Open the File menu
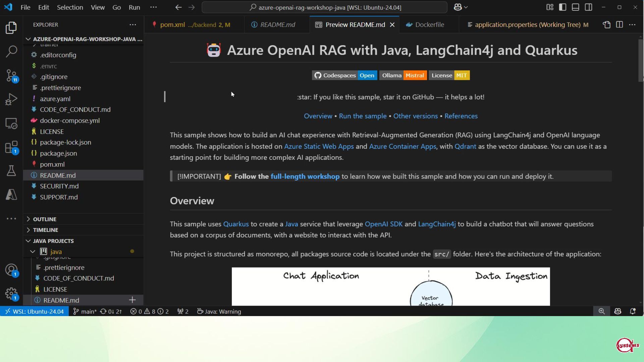Screen dimensions: 644x362 (25, 7)
